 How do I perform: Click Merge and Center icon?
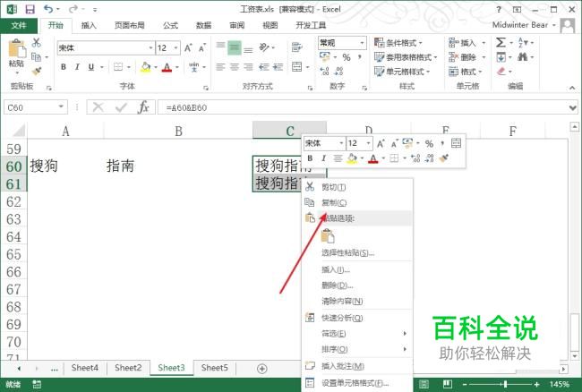pyautogui.click(x=297, y=67)
